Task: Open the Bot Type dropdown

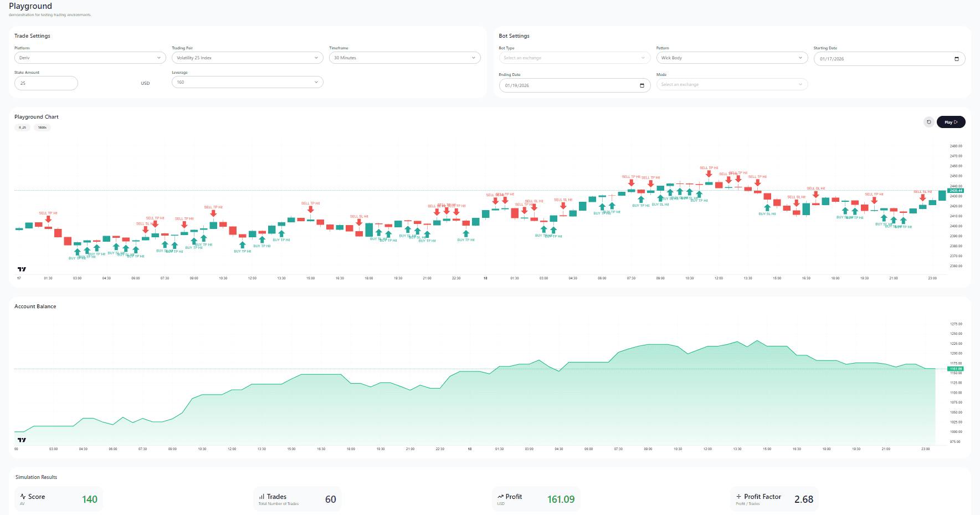Action: (574, 58)
